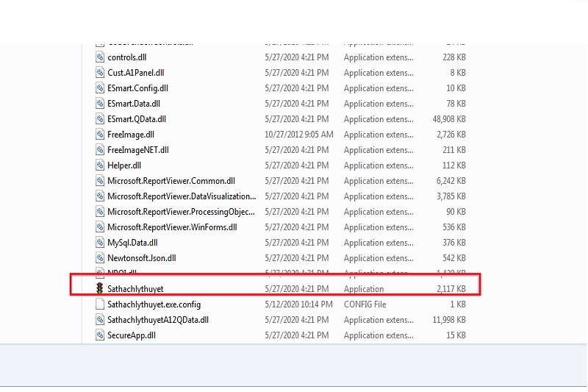Click the SathachlythuyetA12QData.dll file icon
588x392 pixels.
101,320
